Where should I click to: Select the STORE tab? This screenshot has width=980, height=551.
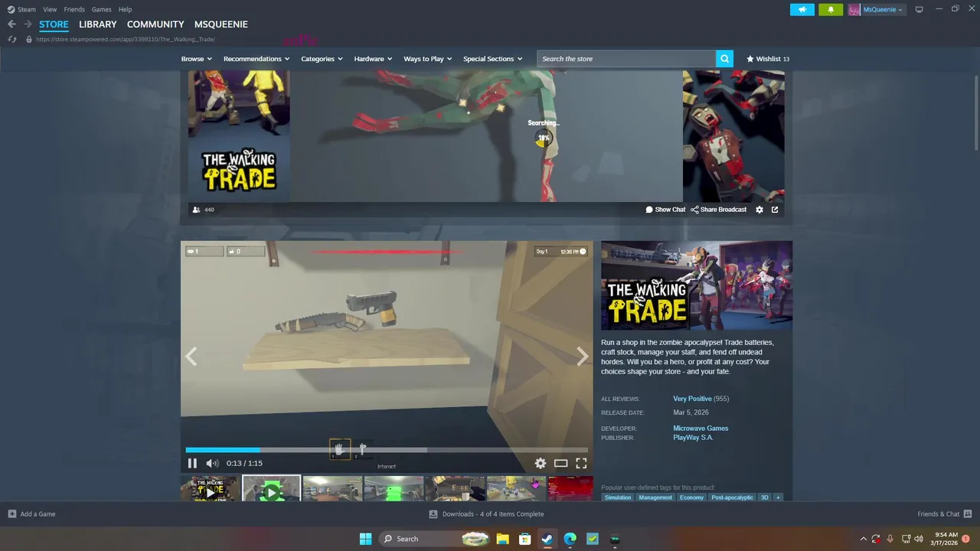tap(54, 24)
